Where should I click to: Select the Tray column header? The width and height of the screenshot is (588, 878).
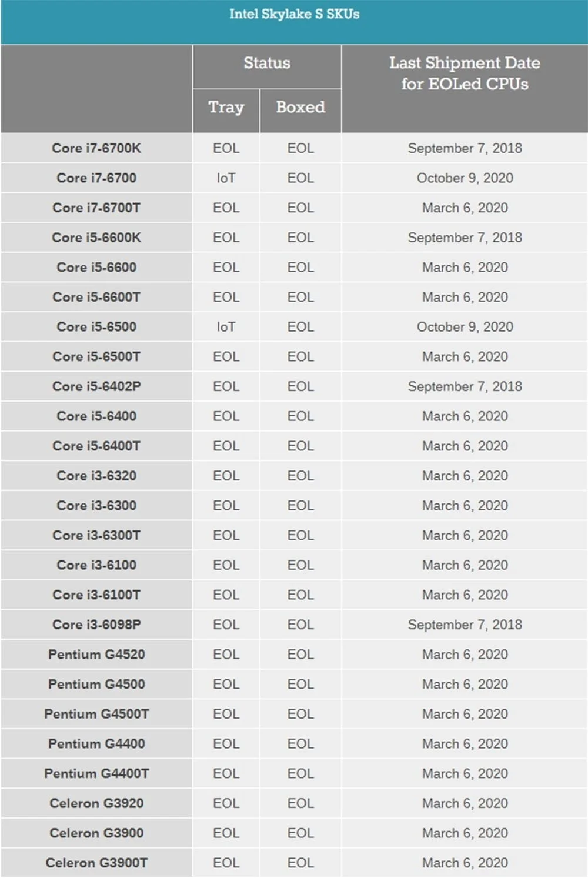226,107
